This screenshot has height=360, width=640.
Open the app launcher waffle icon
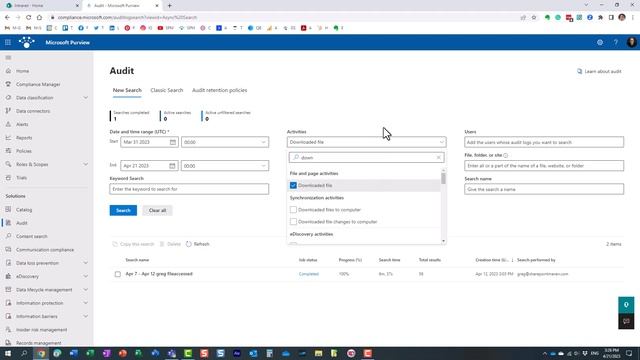click(8, 42)
